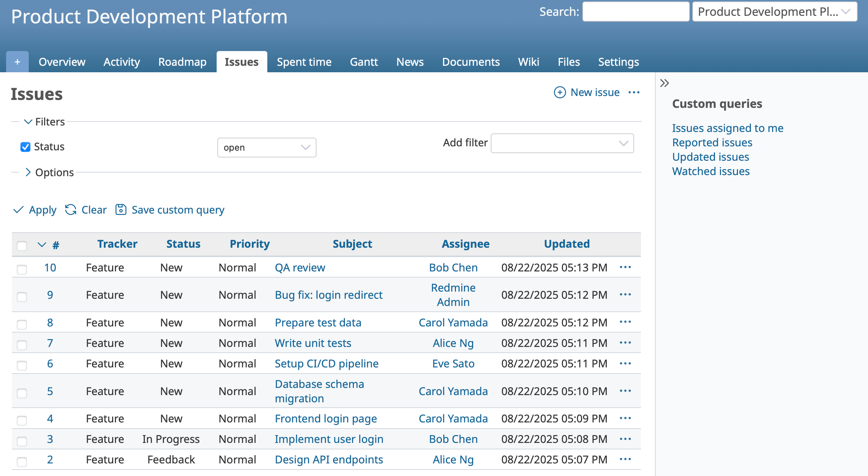Click the '+' tab to add a new tab
Image resolution: width=868 pixels, height=476 pixels.
pos(17,61)
